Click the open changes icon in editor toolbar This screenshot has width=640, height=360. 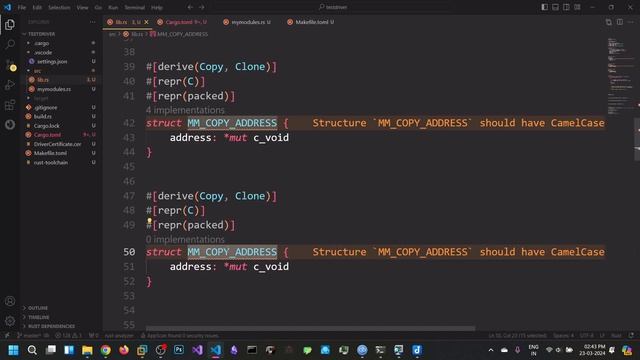tap(609, 22)
